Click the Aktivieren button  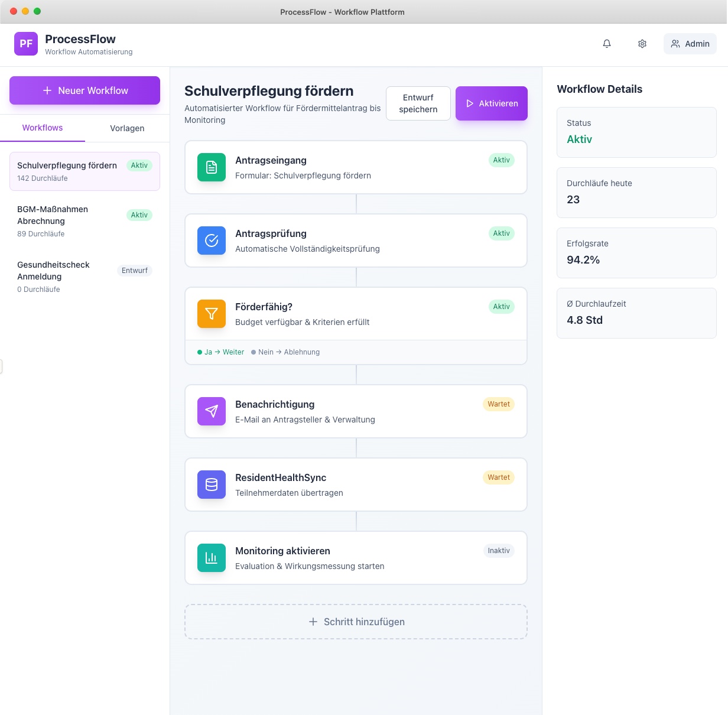click(491, 103)
